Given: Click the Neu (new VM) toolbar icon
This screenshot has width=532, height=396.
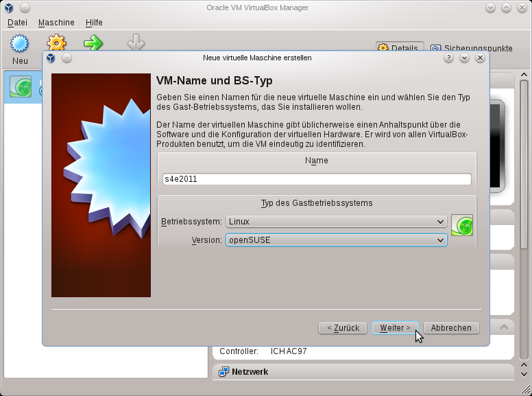Looking at the screenshot, I should tap(20, 43).
